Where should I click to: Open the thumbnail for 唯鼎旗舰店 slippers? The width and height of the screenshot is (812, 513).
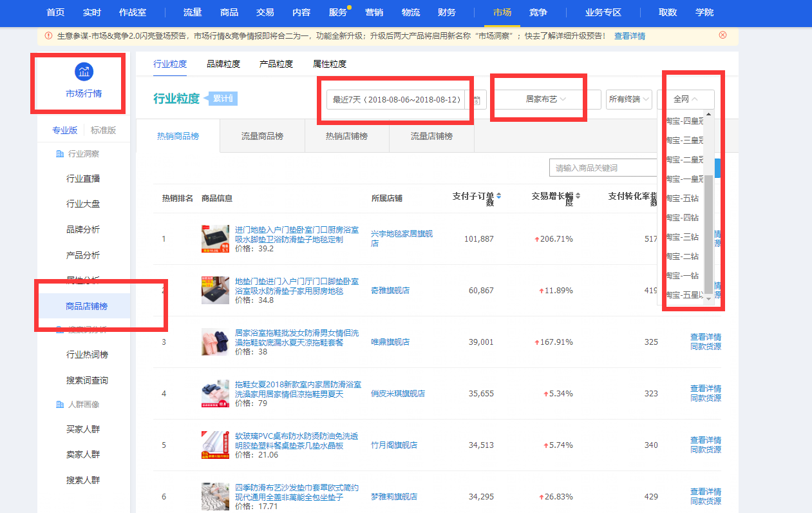click(x=215, y=342)
